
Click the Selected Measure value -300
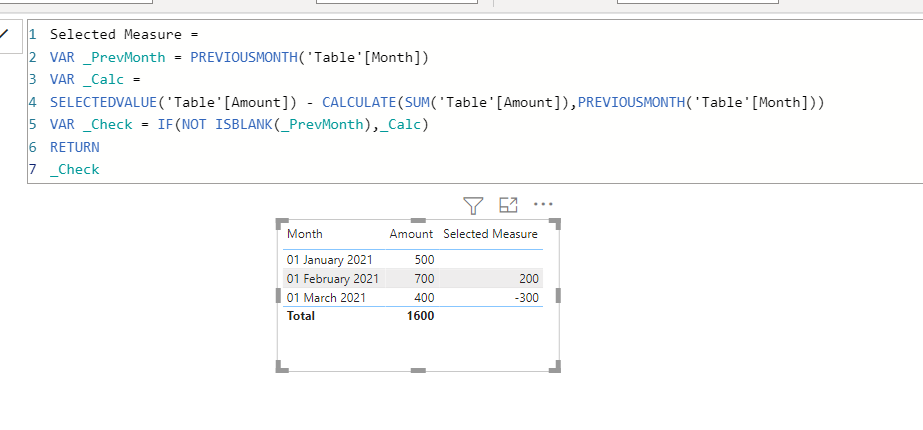(x=526, y=297)
